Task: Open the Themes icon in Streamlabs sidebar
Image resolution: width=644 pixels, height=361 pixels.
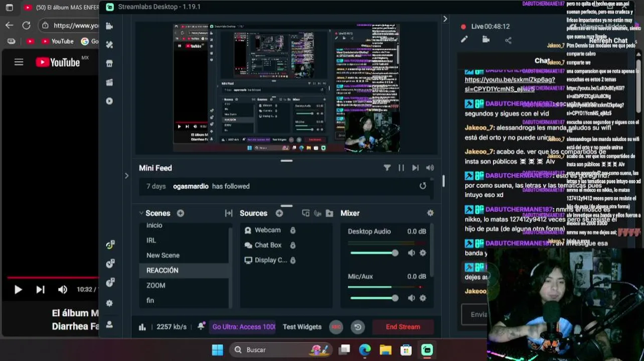Action: (x=109, y=45)
